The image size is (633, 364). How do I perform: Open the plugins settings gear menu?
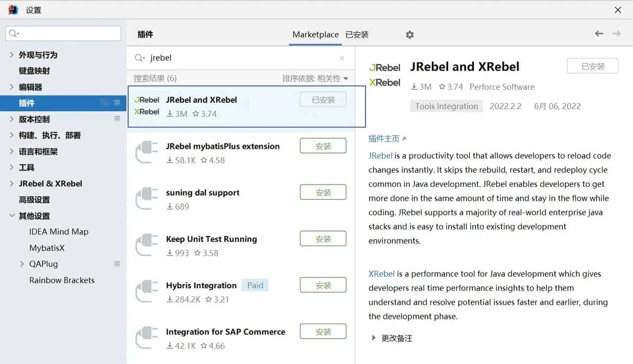click(x=409, y=35)
